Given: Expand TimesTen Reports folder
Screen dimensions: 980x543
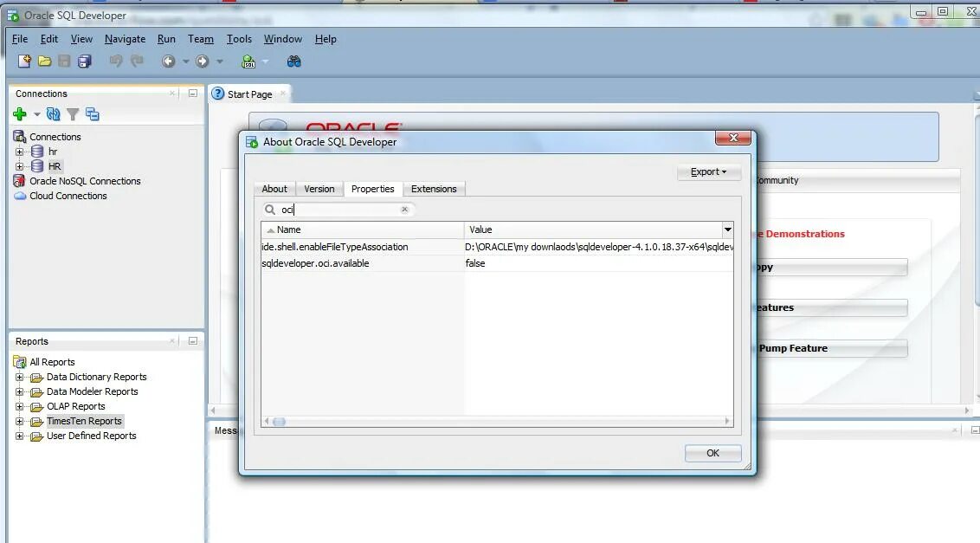Looking at the screenshot, I should coord(19,421).
